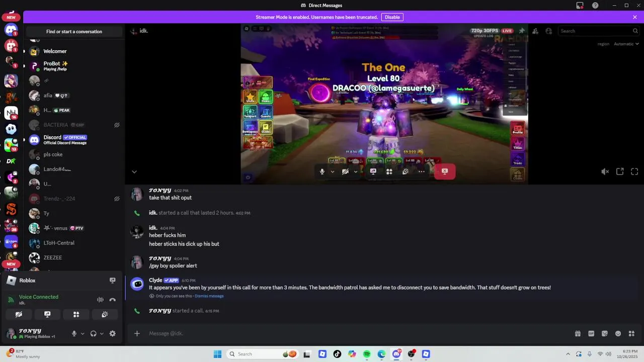Open the afia conversation
The width and height of the screenshot is (644, 362).
tap(74, 96)
